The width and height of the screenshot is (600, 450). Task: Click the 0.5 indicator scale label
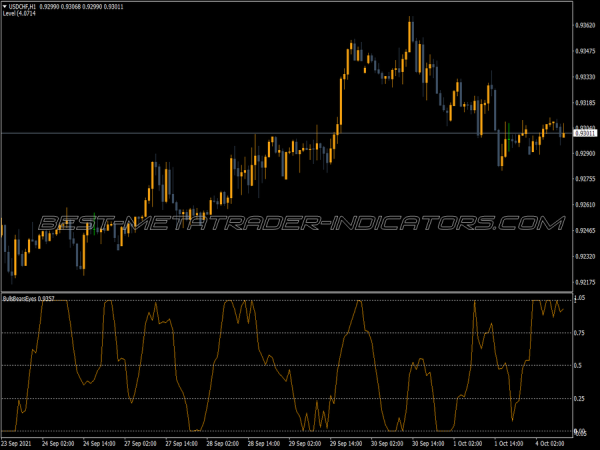[578, 365]
